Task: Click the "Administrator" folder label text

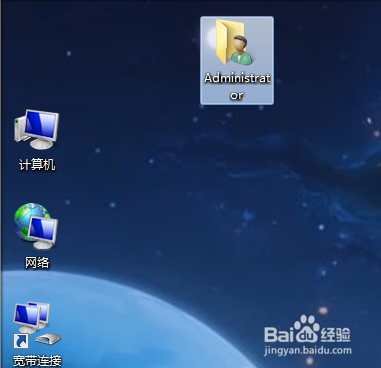Action: 237,87
